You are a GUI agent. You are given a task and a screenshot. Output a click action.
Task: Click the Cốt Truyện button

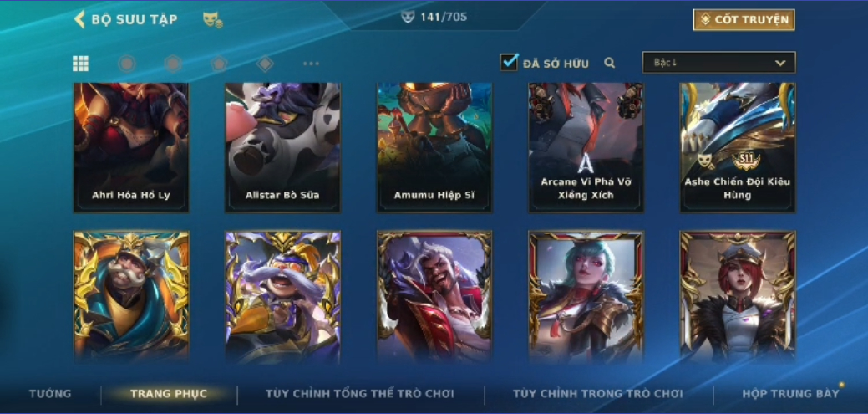pos(744,20)
